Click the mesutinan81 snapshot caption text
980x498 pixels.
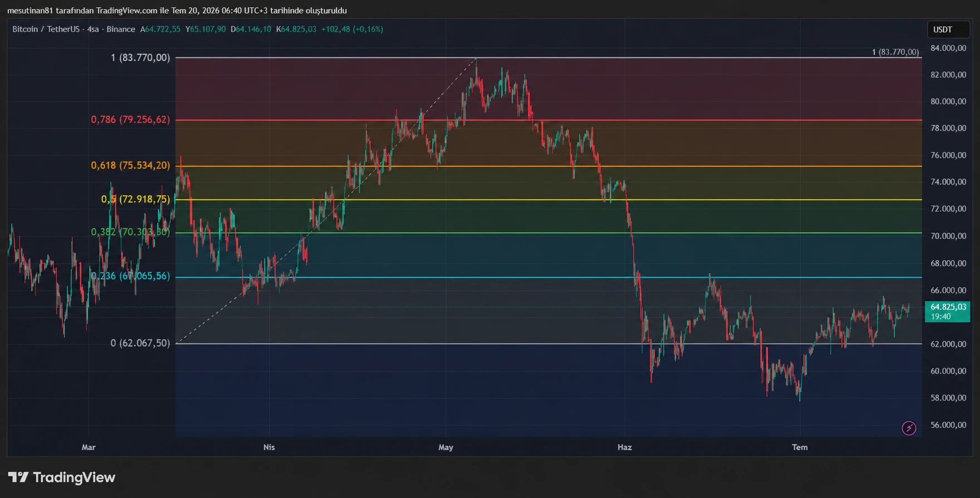click(x=177, y=11)
